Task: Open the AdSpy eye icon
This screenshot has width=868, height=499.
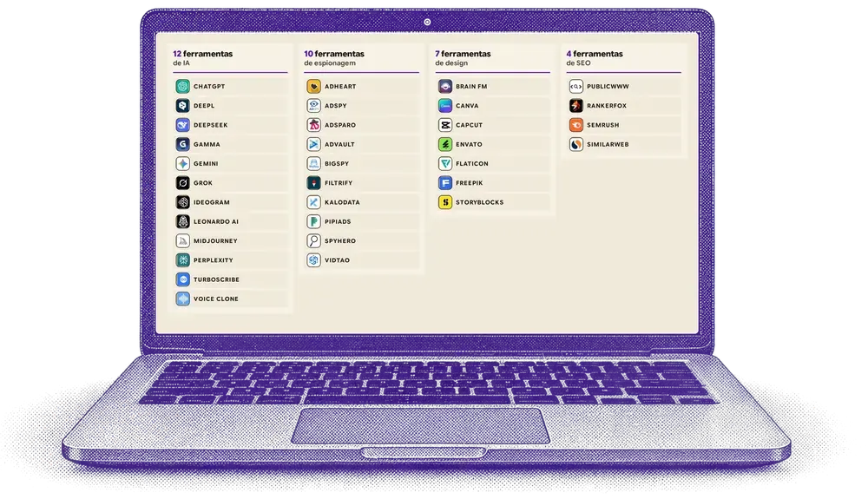Action: tap(314, 106)
